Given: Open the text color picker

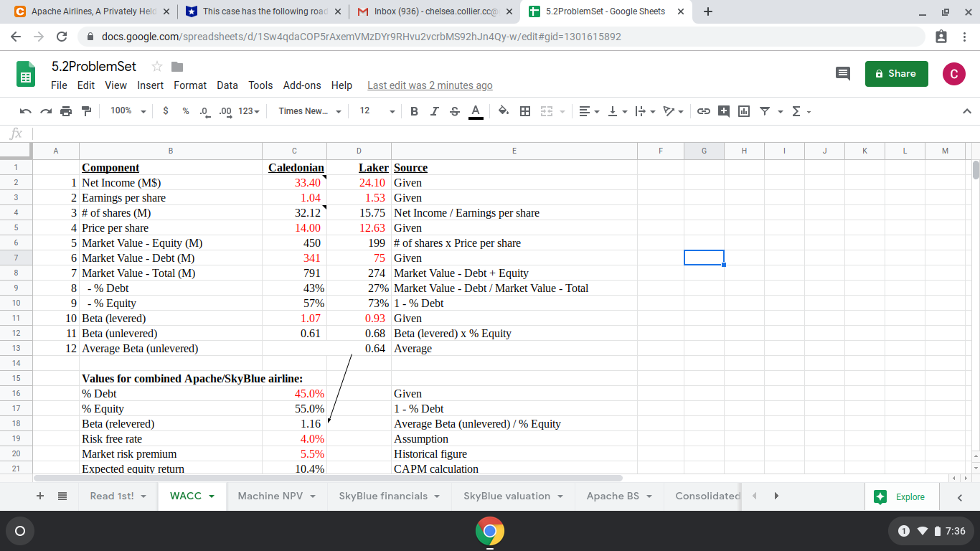Looking at the screenshot, I should (475, 111).
